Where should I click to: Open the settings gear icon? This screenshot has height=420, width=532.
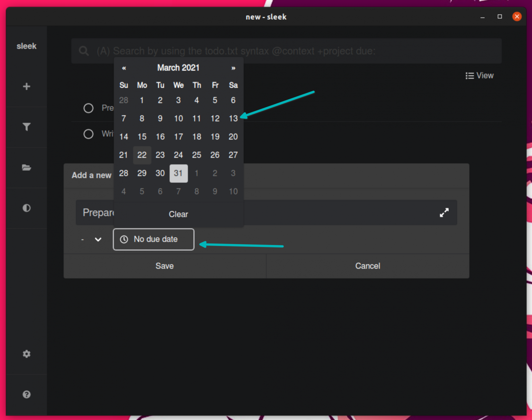pos(26,354)
